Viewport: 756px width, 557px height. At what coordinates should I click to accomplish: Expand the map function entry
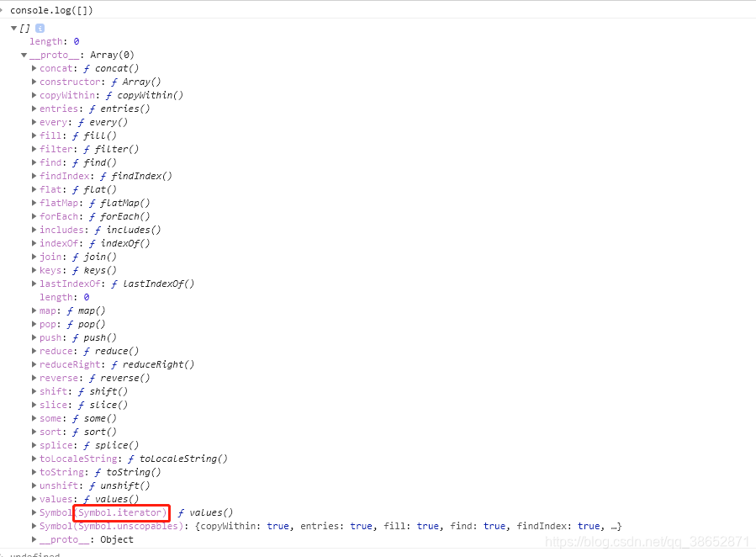tap(34, 311)
